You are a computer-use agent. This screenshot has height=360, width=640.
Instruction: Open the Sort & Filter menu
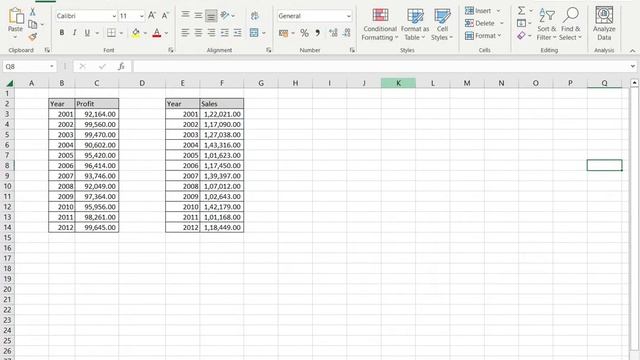pyautogui.click(x=547, y=24)
